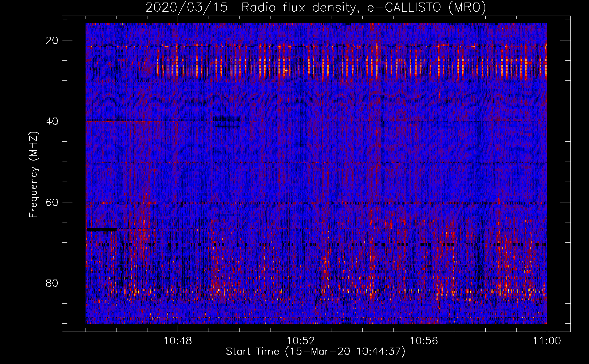The image size is (589, 364).
Task: Select the "80" frequency tick label
Action: coord(52,283)
